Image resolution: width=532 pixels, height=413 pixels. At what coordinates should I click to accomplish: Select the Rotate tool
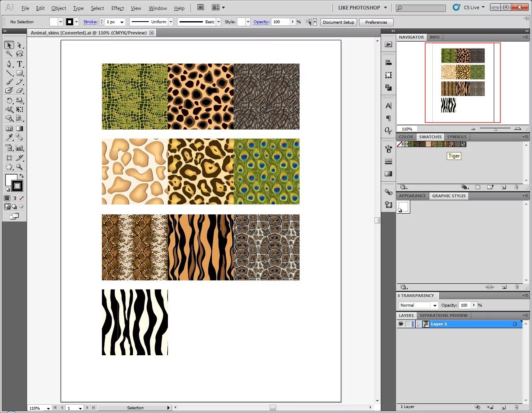[x=9, y=101]
